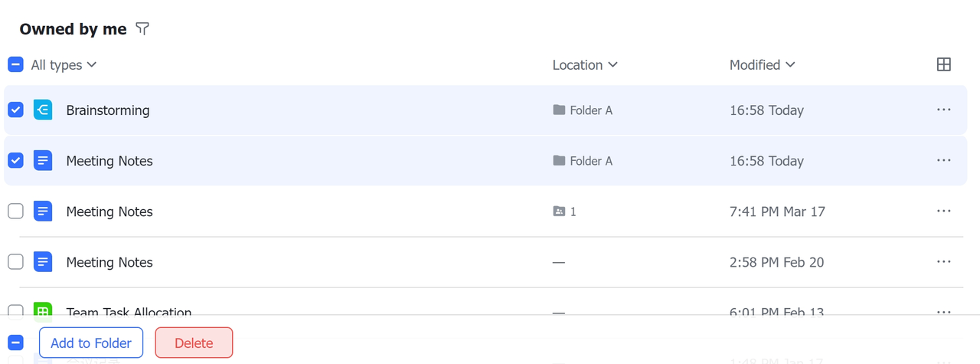This screenshot has width=980, height=364.
Task: Uncheck the selected Meeting Notes checkbox
Action: coord(15,161)
